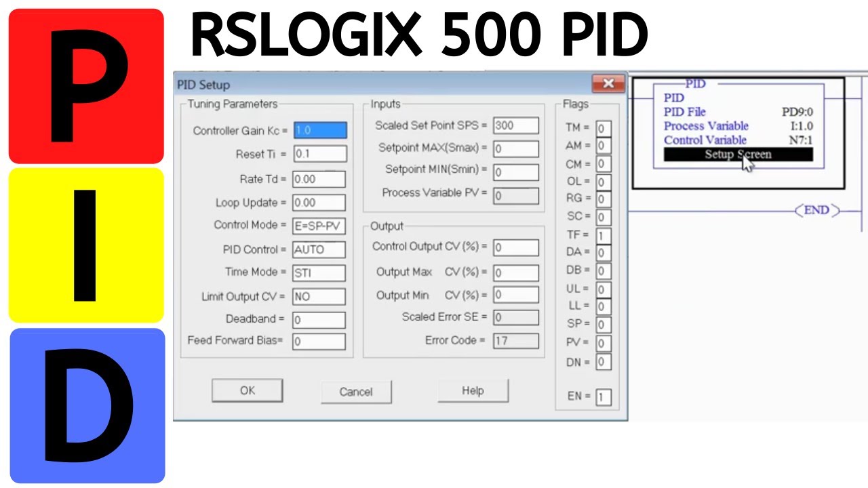Screen dimensions: 868x488
Task: Click the Deadband input field
Action: tap(319, 319)
